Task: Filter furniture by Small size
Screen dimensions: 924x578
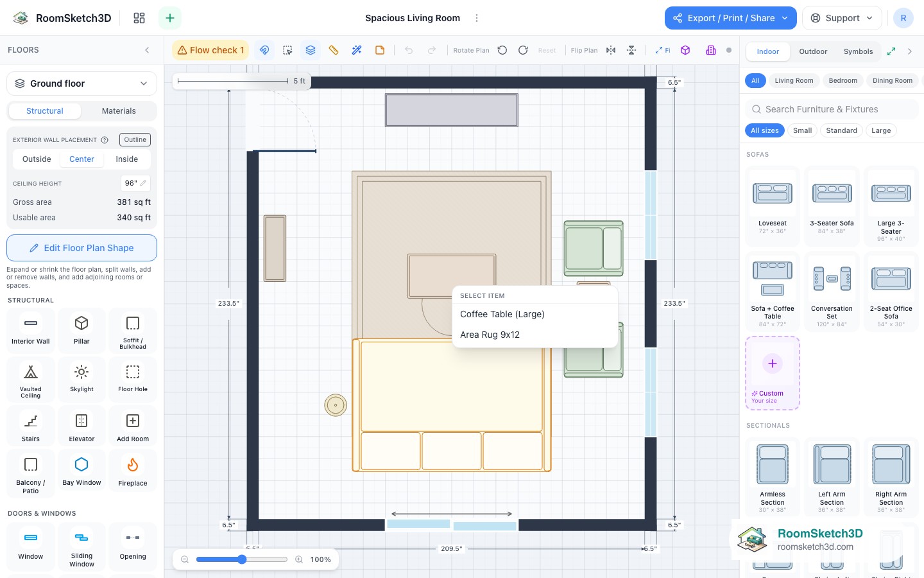Action: coord(802,130)
